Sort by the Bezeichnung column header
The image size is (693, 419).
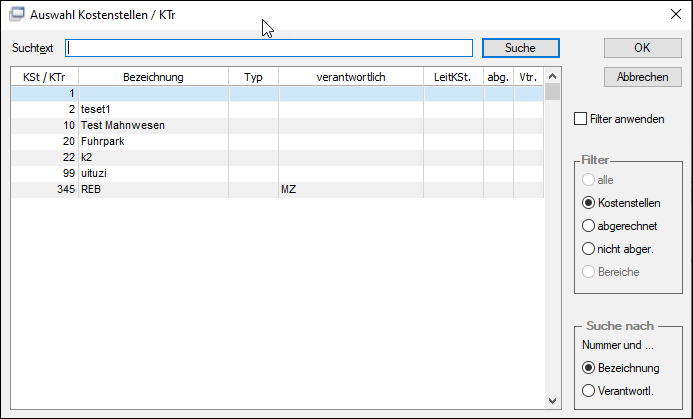click(x=153, y=77)
